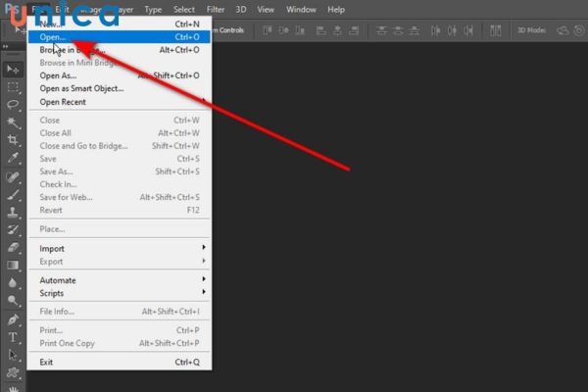
Task: Choose New... from the File menu
Action: tap(120, 24)
